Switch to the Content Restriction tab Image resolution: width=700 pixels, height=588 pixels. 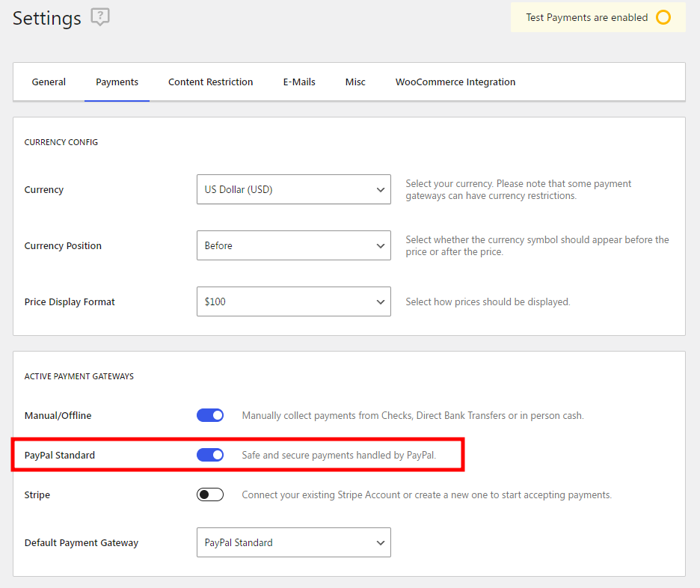(211, 82)
